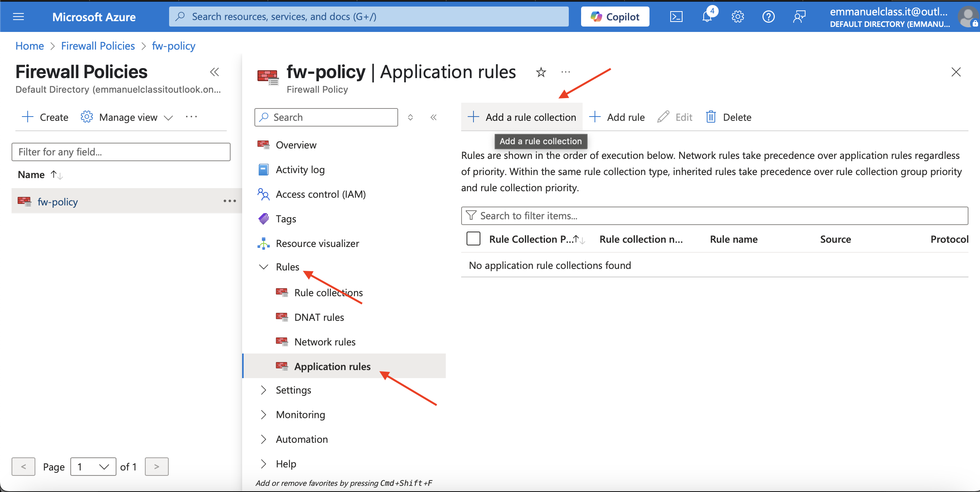Expand the Settings group
Screen dimensions: 980x492
click(x=293, y=390)
